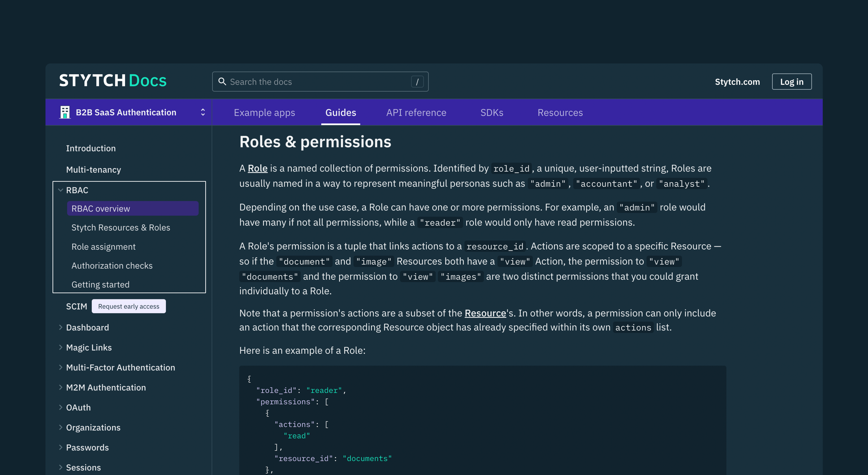
Task: Click the STYTCH Docs logo icon
Action: click(112, 81)
